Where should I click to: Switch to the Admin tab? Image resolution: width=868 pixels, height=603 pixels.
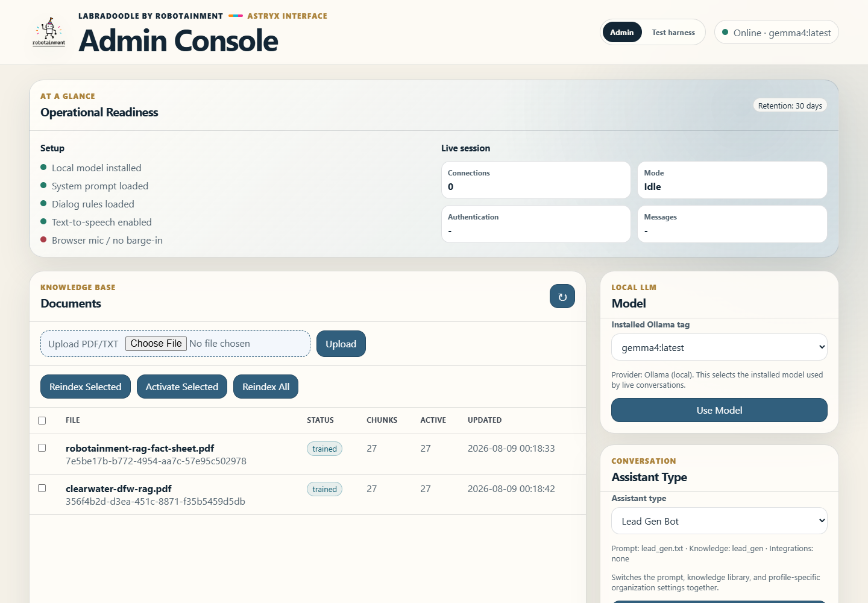621,33
